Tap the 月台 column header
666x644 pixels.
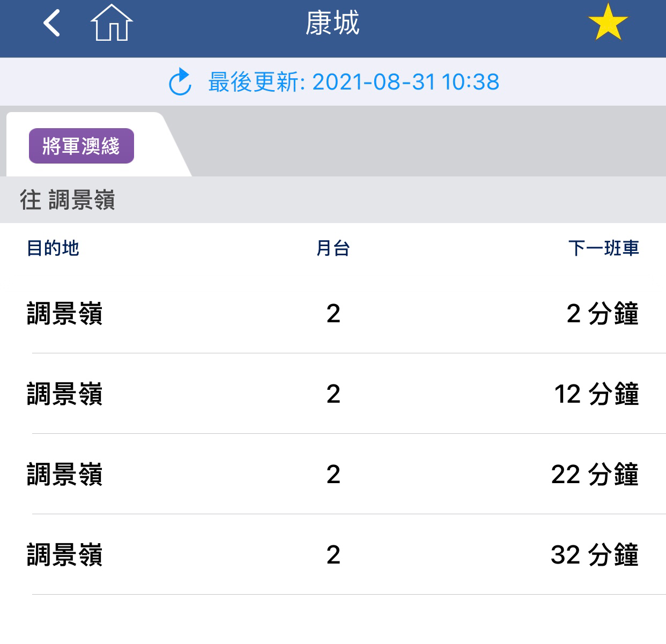pyautogui.click(x=333, y=248)
